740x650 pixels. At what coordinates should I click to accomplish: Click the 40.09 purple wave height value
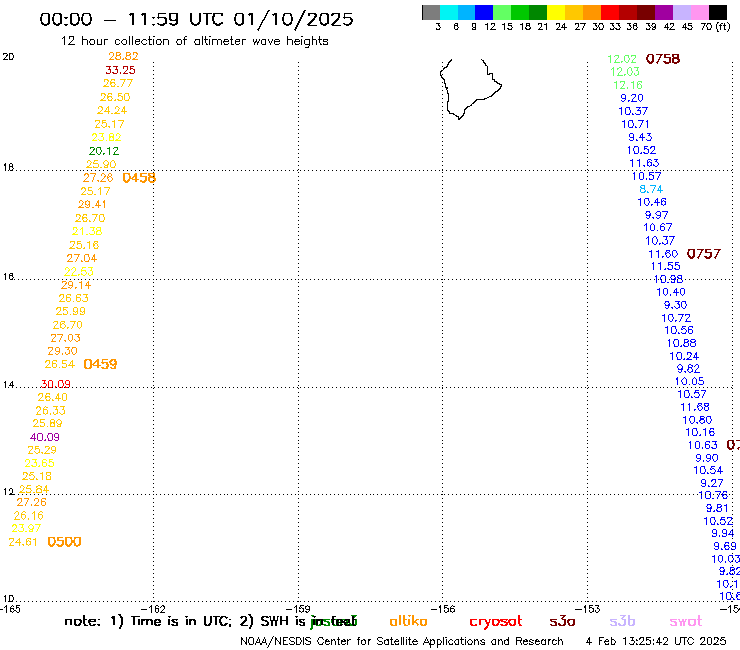tap(45, 437)
